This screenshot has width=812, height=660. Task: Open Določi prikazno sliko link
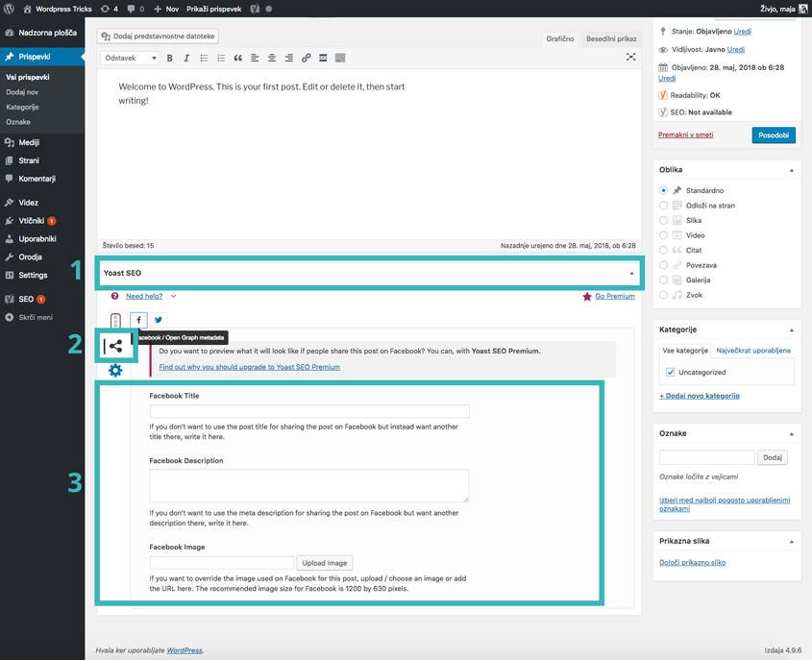692,563
